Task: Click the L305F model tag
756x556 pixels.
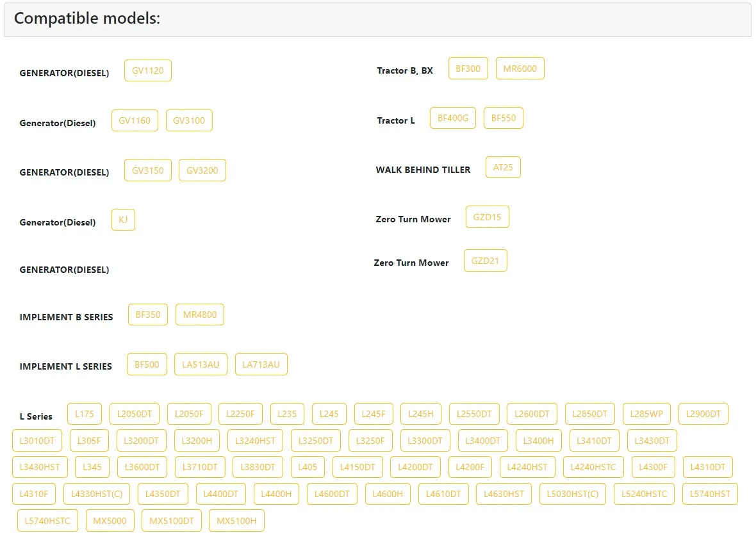Action: (x=89, y=441)
